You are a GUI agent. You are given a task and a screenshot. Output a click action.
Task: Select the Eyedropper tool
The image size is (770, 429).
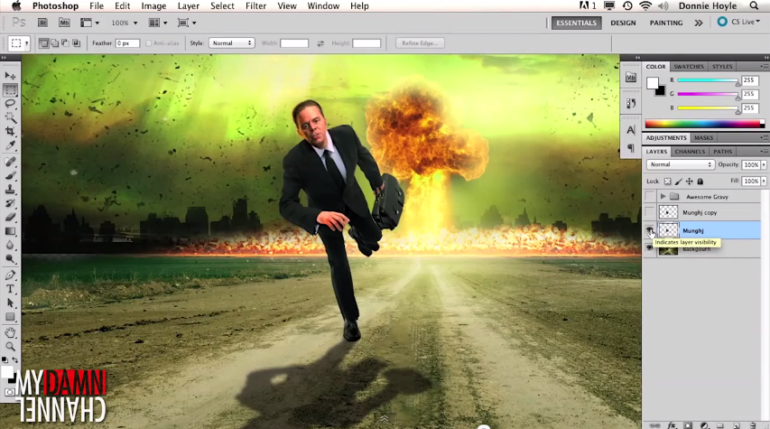tap(10, 145)
